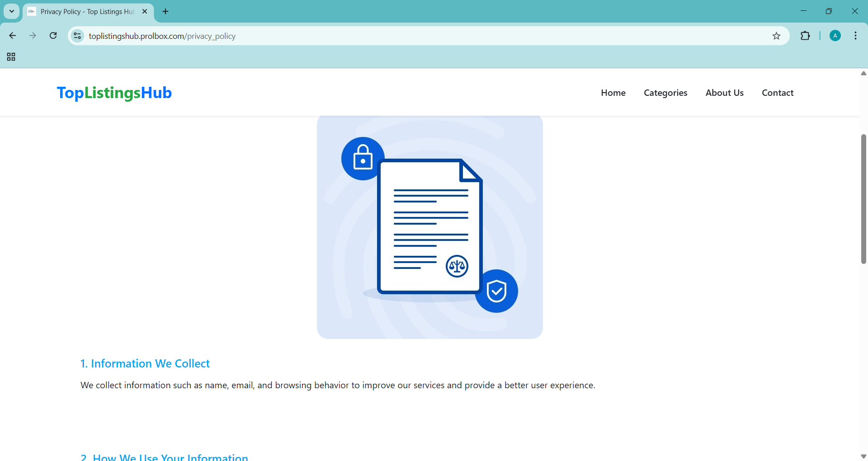Expand the tab search dropdown
The image size is (868, 461).
[12, 11]
